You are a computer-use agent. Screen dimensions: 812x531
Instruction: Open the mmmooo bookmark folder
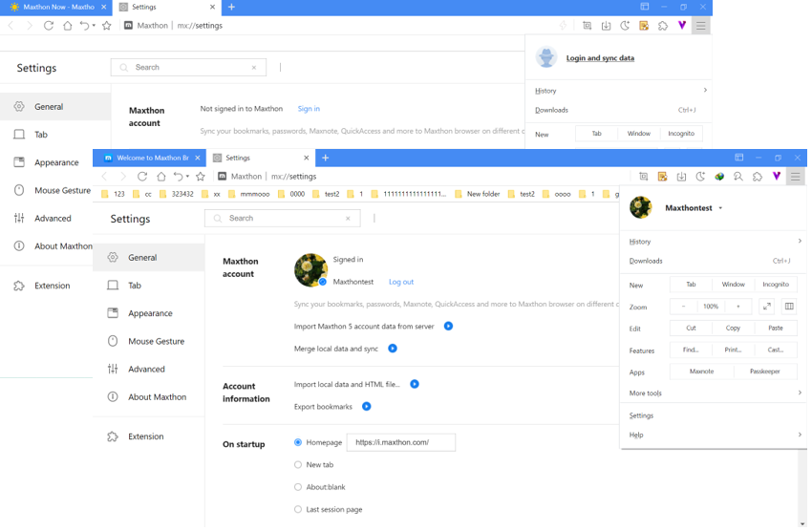(249, 194)
